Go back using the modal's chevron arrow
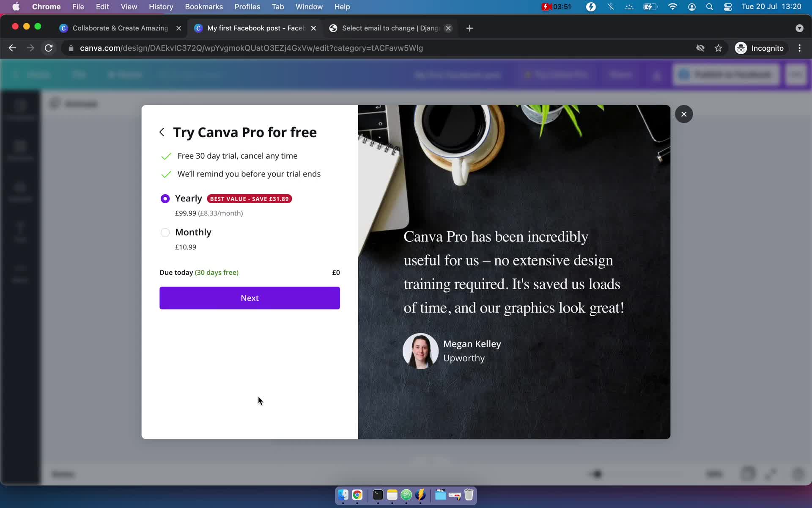This screenshot has width=812, height=508. point(162,133)
